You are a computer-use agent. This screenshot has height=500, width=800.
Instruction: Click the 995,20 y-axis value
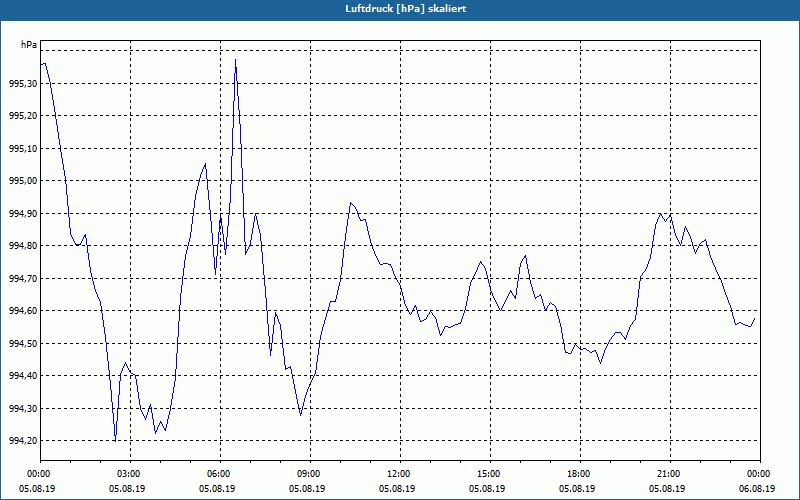click(x=23, y=116)
